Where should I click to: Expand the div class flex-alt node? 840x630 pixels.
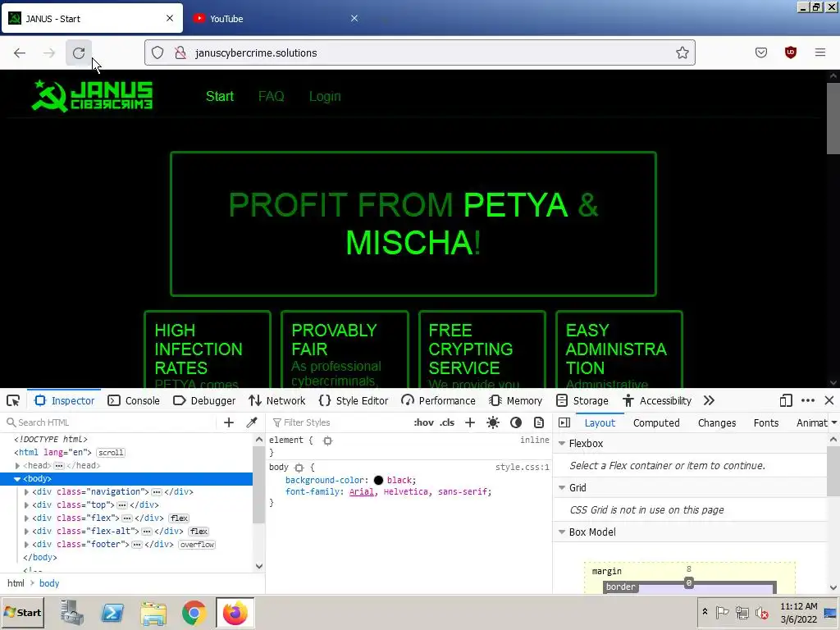click(x=26, y=532)
